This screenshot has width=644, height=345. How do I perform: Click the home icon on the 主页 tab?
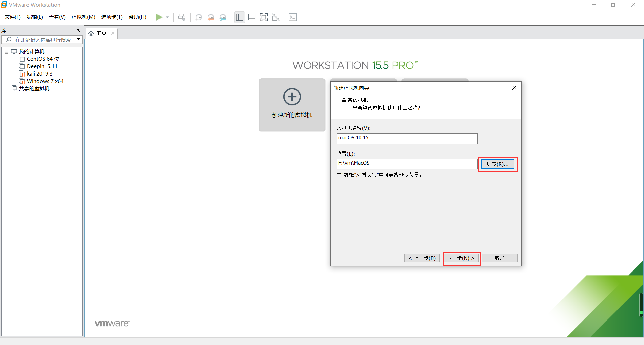91,33
